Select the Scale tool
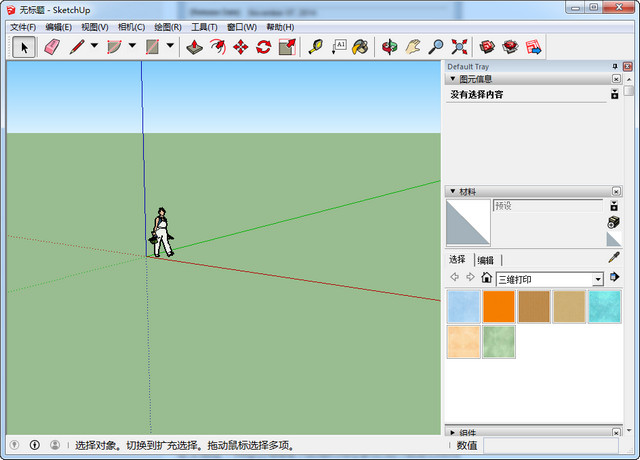Screen dimensions: 640x460 287,47
